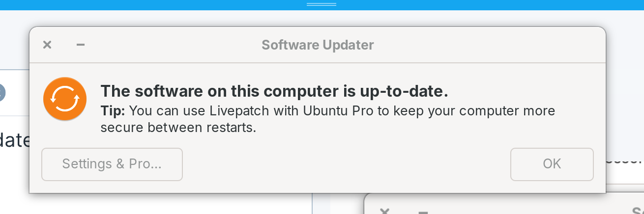This screenshot has height=214, width=644.
Task: Click the blue bar at the top
Action: pos(147,5)
